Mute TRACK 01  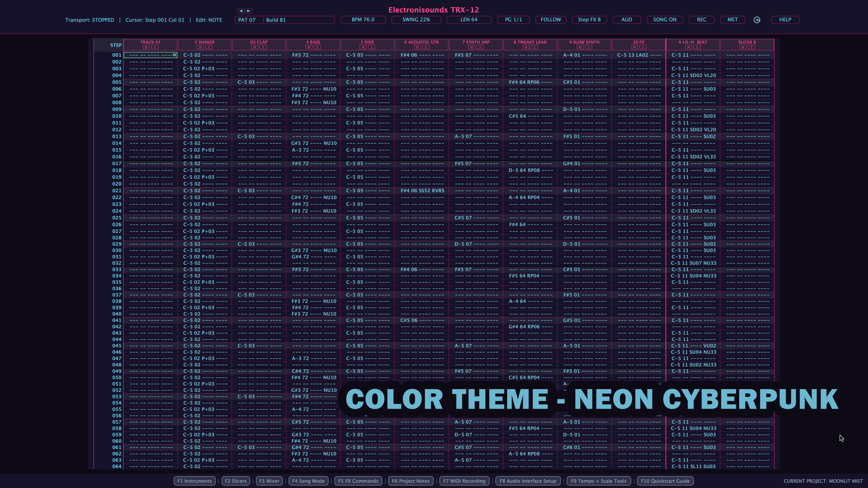coord(146,47)
